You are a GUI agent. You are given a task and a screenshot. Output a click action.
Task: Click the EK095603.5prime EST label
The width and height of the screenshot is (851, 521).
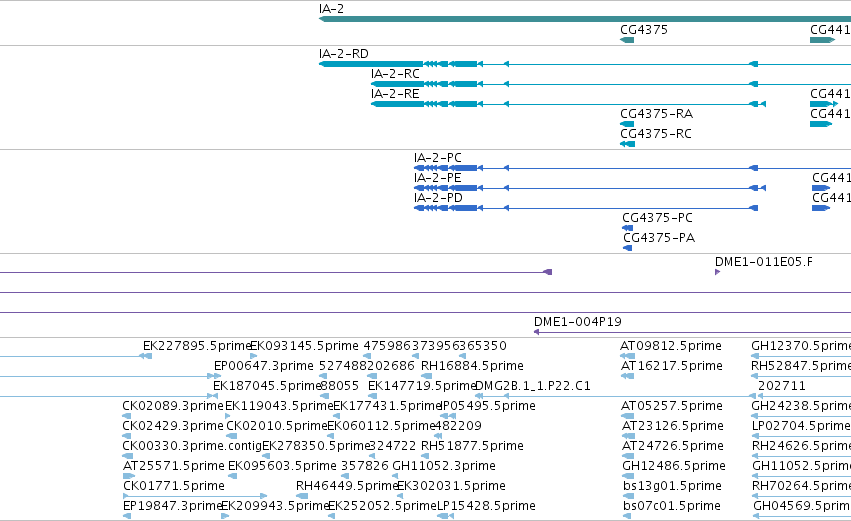[x=282, y=467]
